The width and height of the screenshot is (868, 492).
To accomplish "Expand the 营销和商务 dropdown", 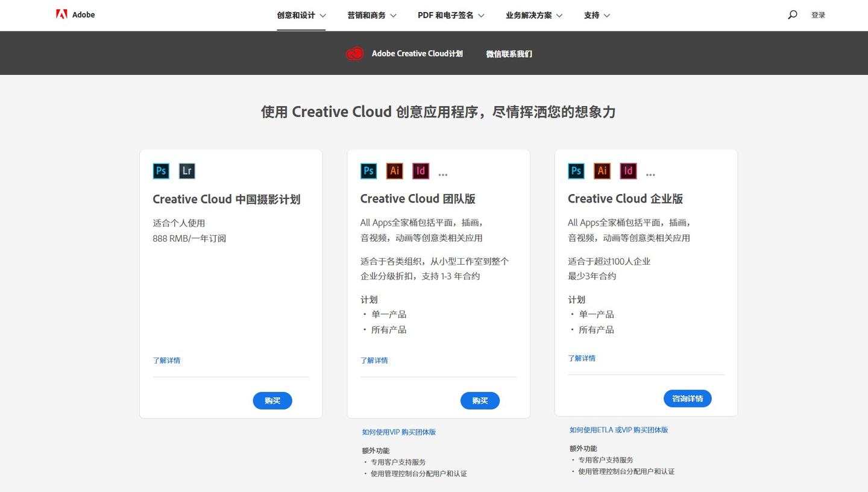I will (x=371, y=15).
